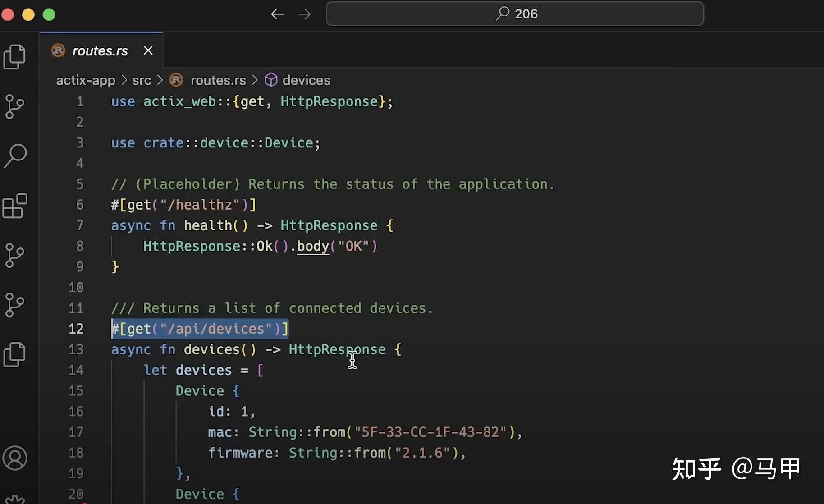
Task: Click the comment "Returns a list of connected devices"
Action: coord(272,308)
